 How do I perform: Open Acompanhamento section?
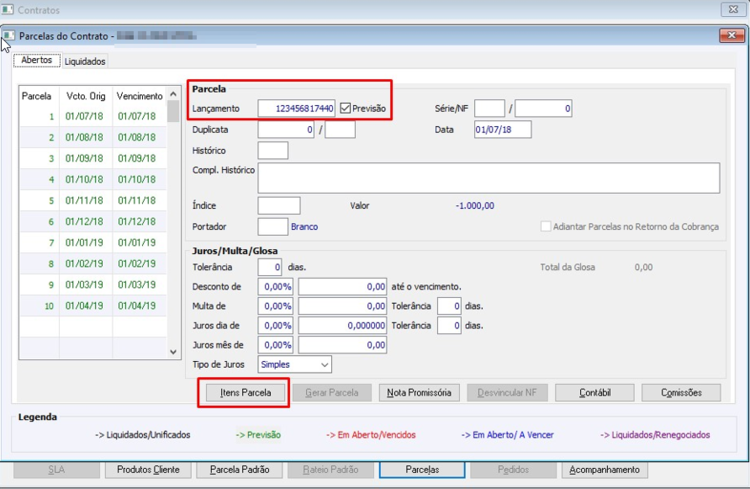(604, 470)
